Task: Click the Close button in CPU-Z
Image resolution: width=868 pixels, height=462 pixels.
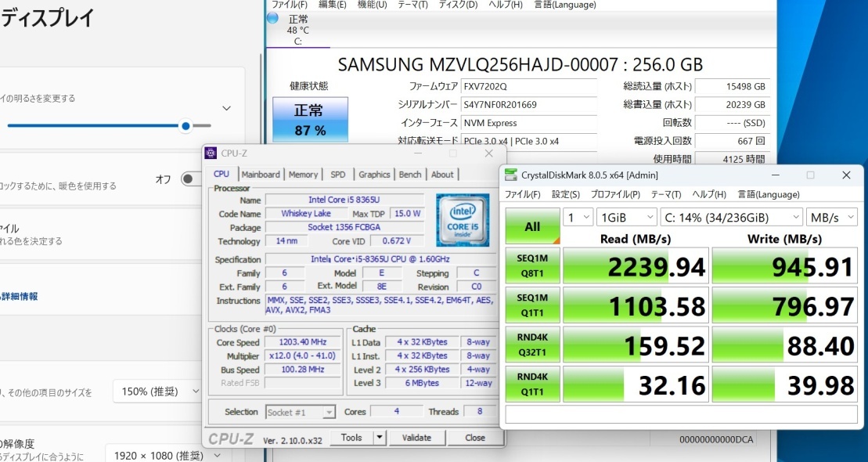Action: [x=475, y=438]
